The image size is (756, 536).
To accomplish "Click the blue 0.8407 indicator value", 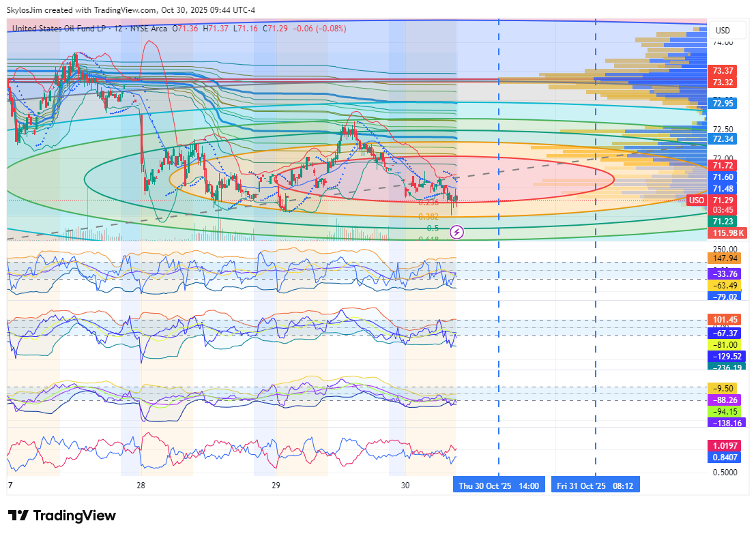I will (725, 458).
